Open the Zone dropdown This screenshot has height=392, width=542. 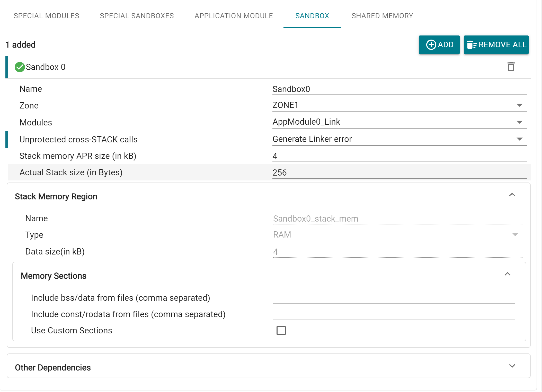520,105
